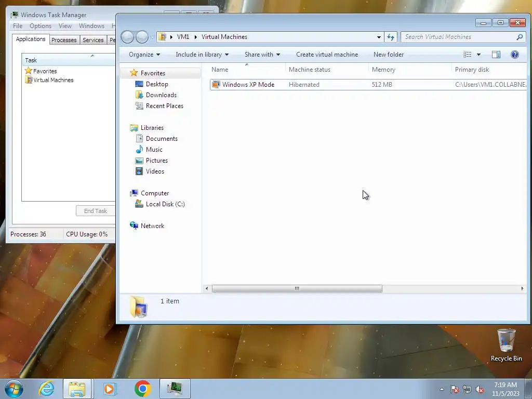Image resolution: width=532 pixels, height=399 pixels.
Task: Select Libraries in the navigation pane
Action: (x=152, y=128)
